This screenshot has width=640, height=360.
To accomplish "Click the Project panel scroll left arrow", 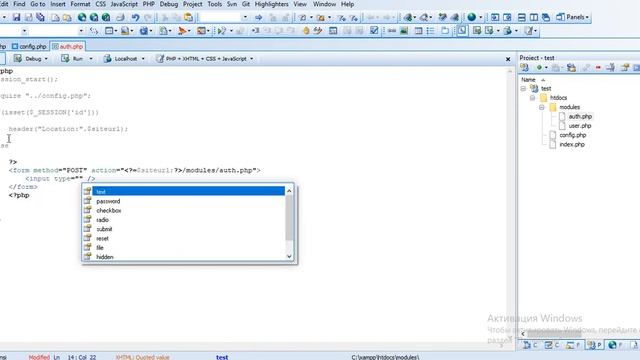I will click(x=523, y=334).
